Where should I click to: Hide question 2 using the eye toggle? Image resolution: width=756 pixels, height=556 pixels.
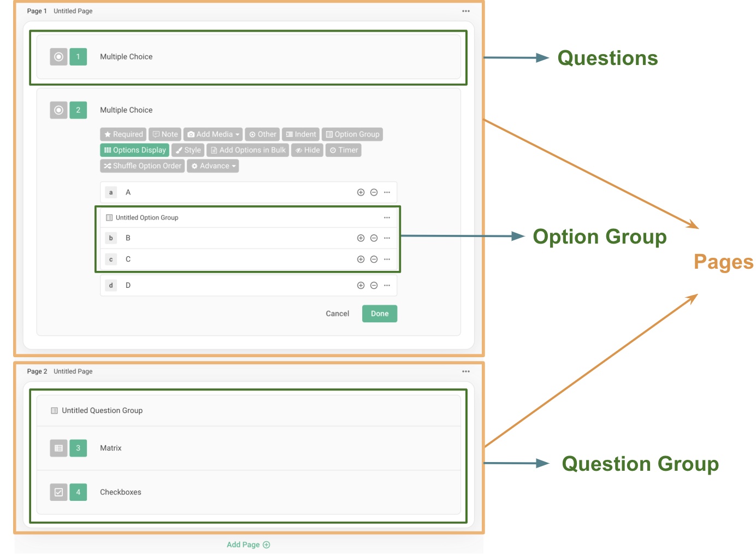(x=307, y=150)
